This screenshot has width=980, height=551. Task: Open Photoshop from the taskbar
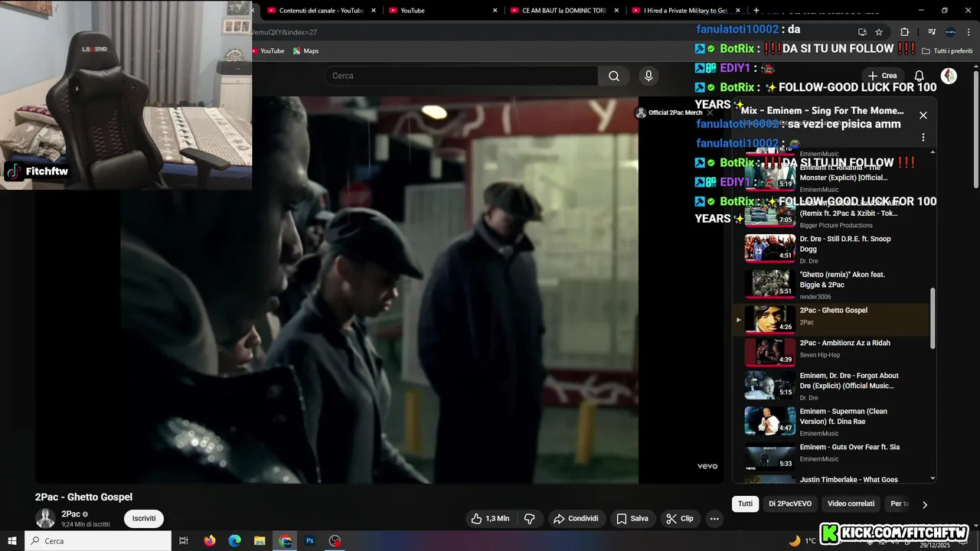[310, 540]
